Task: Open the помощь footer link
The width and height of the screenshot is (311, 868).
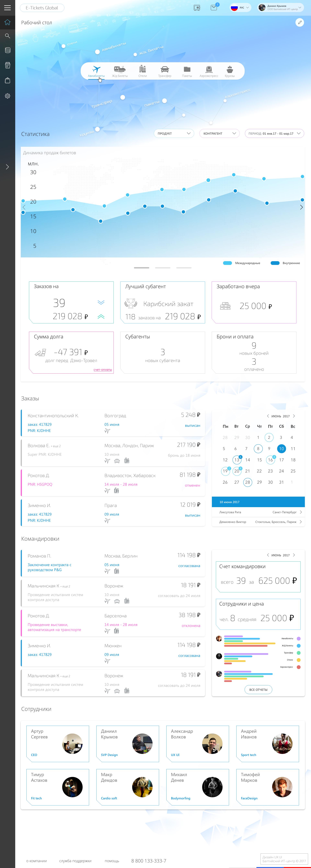Action: (112, 861)
